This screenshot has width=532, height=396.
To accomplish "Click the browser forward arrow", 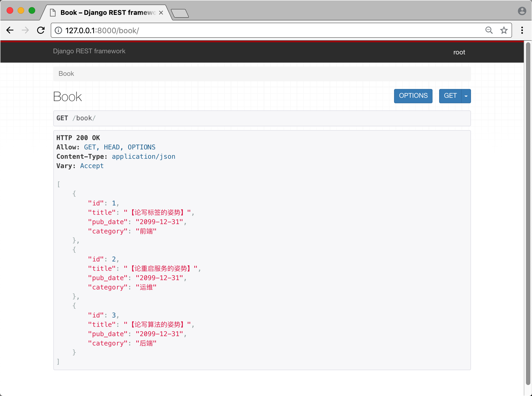I will [25, 30].
